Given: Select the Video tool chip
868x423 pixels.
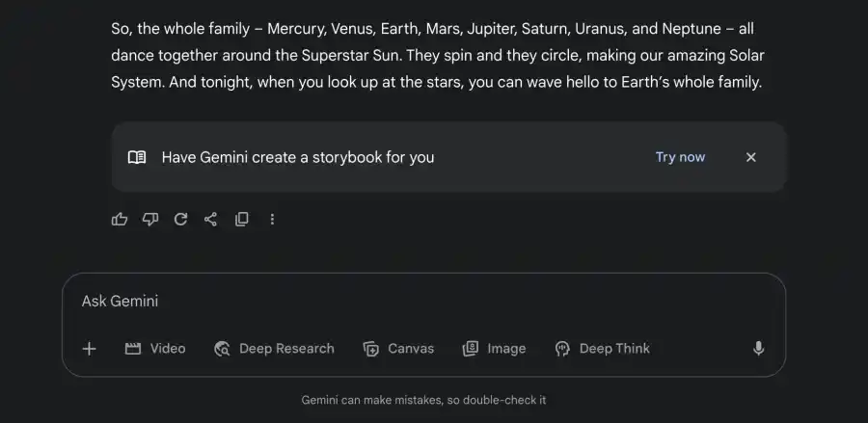Looking at the screenshot, I should (x=155, y=349).
